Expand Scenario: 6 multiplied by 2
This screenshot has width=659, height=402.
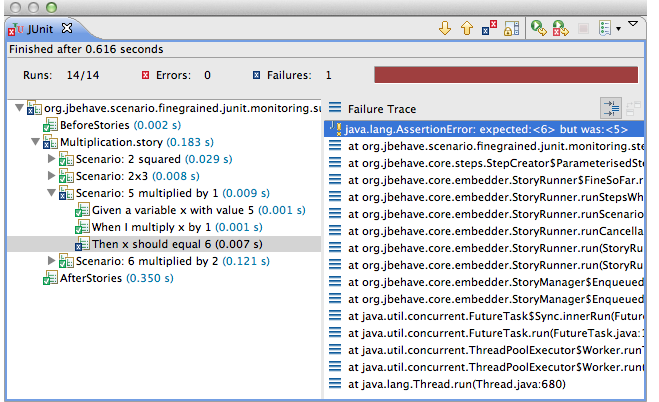click(x=51, y=260)
